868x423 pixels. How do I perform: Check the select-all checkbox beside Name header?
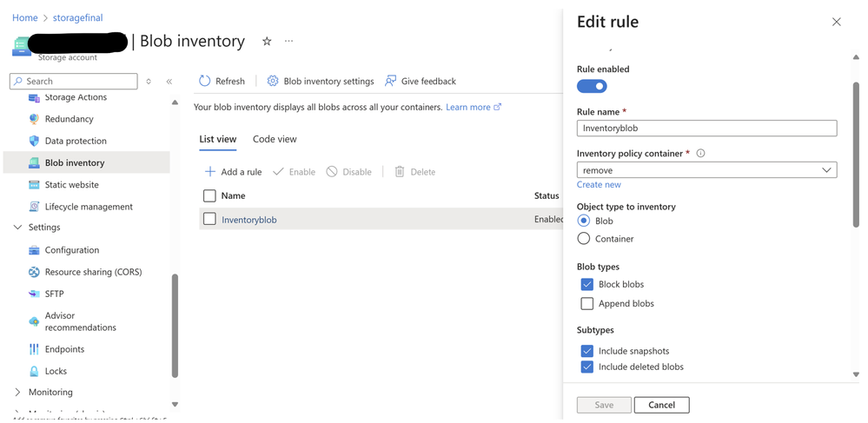[209, 195]
